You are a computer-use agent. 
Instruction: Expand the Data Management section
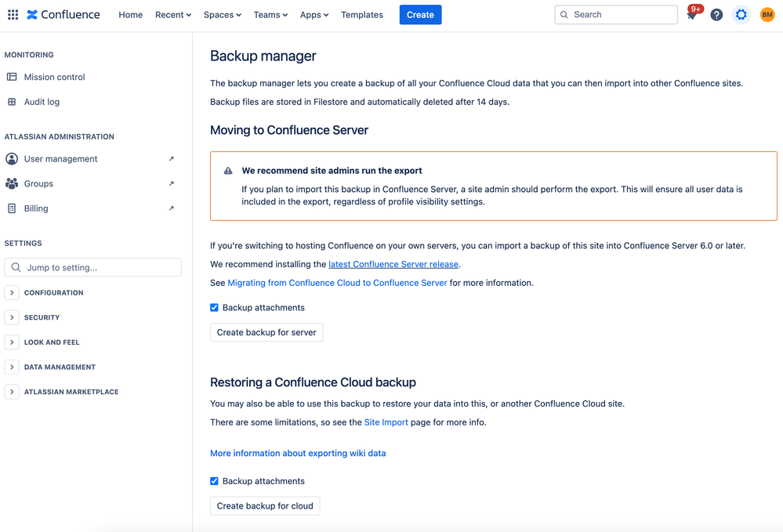tap(12, 367)
